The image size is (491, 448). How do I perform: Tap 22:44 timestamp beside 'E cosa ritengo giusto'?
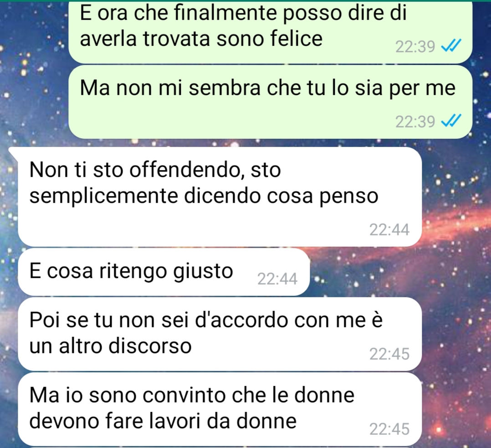pyautogui.click(x=277, y=279)
